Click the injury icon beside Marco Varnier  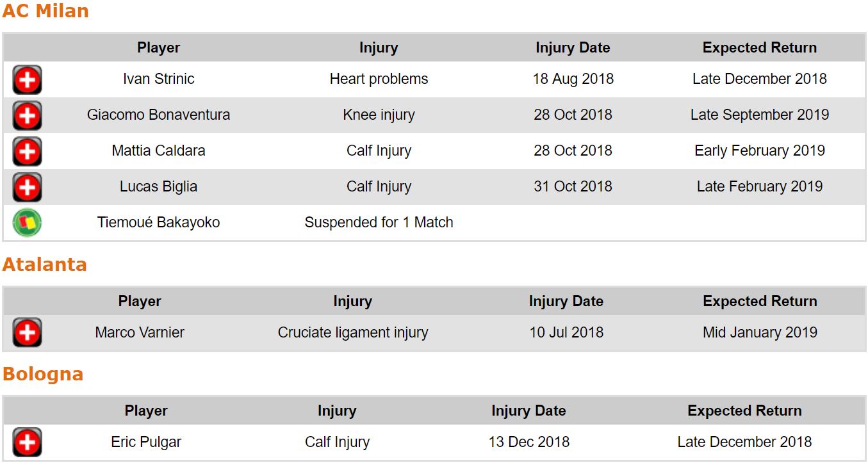(27, 333)
